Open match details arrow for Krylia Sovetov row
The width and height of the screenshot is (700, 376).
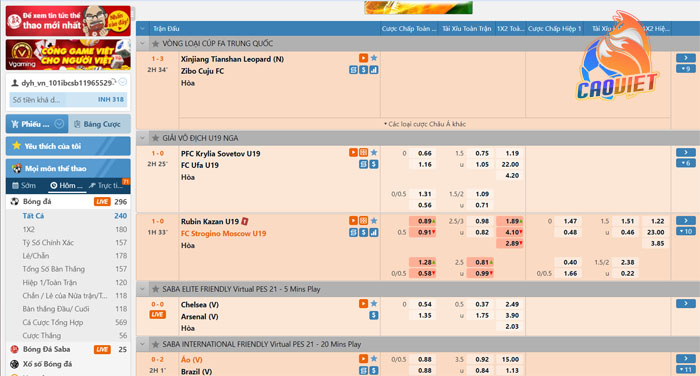[686, 152]
